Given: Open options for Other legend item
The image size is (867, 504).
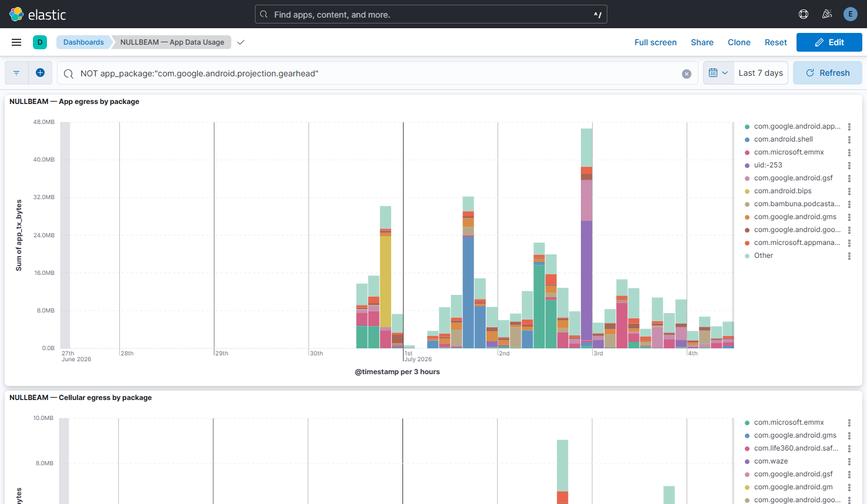Looking at the screenshot, I should pos(849,256).
